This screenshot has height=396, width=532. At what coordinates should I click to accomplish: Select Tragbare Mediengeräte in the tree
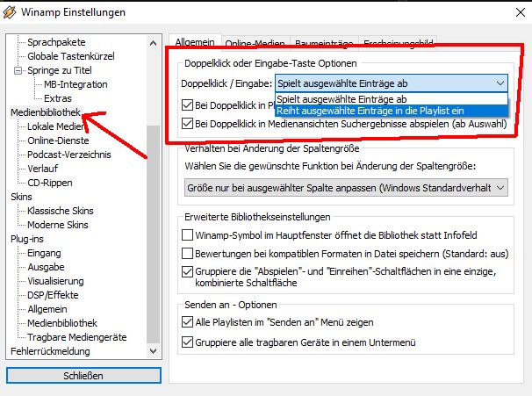click(77, 337)
